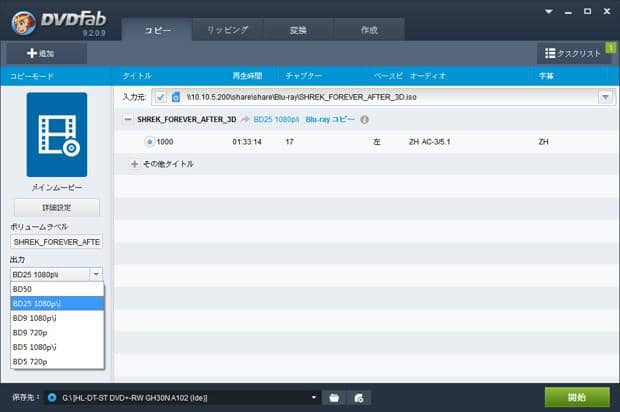This screenshot has height=412, width=620.
Task: Collapse the SHREK_FOREVER_AFTER_3D entry
Action: 128,119
